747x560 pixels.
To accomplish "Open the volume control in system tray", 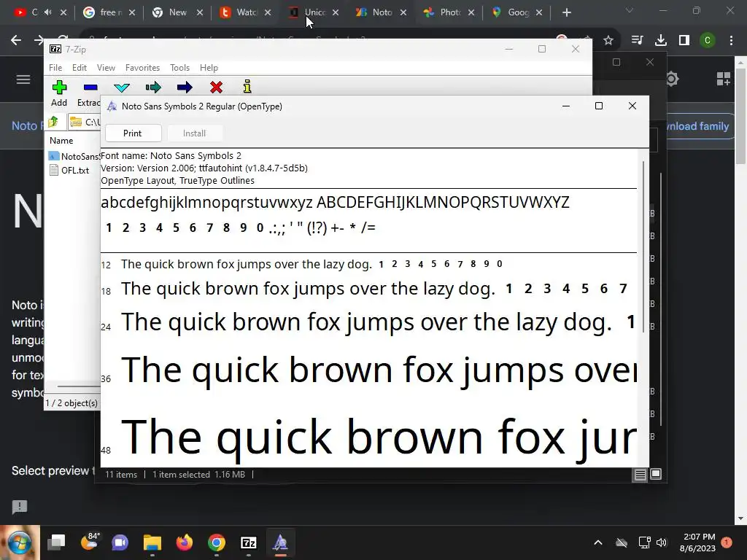I will coord(662,542).
